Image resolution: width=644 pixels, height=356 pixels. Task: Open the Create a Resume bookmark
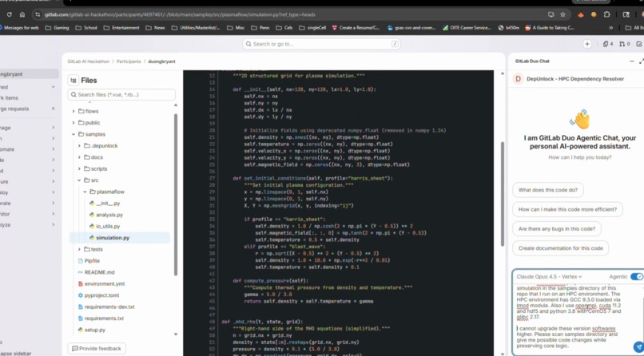[356, 28]
